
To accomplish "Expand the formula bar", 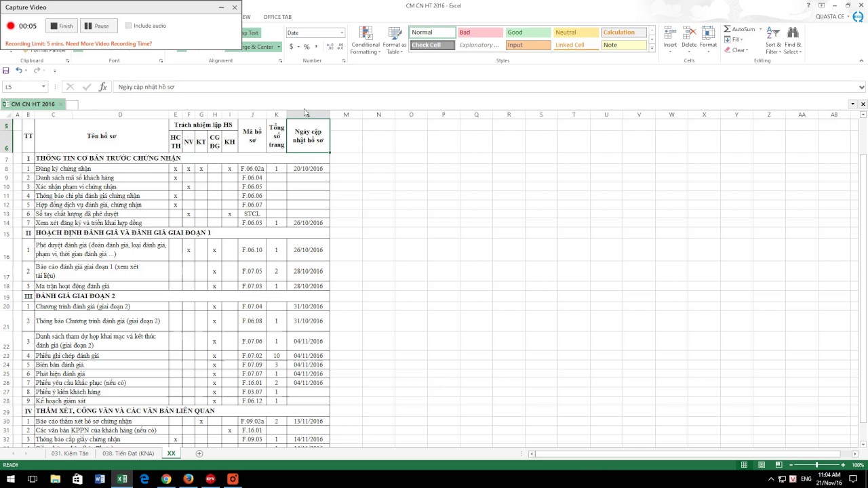I will point(861,87).
